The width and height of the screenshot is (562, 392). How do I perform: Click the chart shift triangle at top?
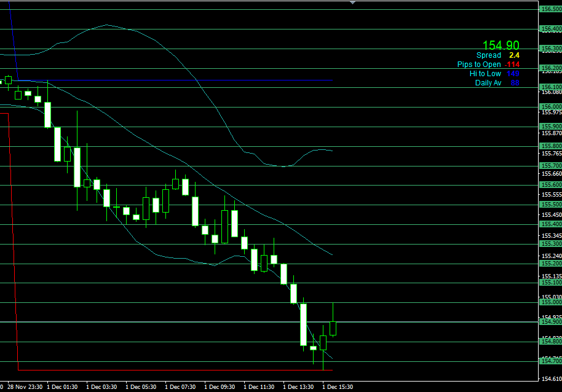pyautogui.click(x=352, y=2)
